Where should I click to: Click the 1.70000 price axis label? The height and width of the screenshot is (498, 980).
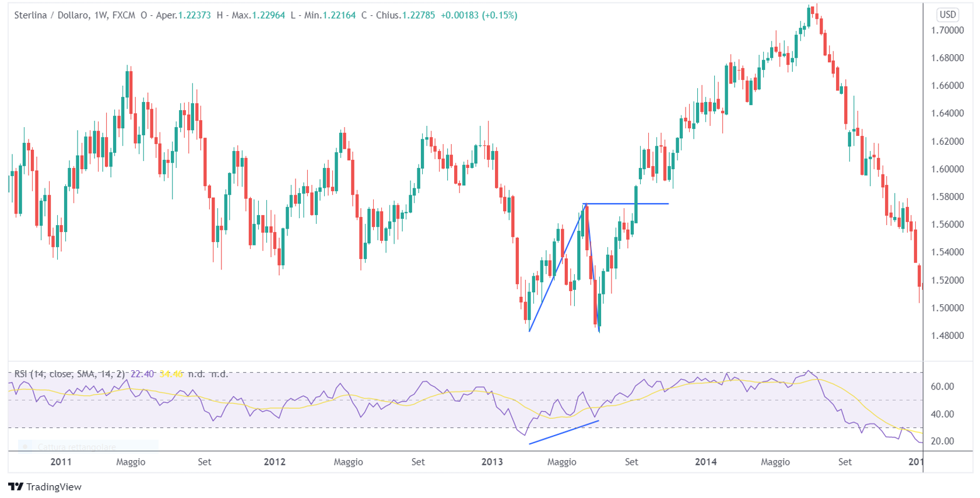947,30
